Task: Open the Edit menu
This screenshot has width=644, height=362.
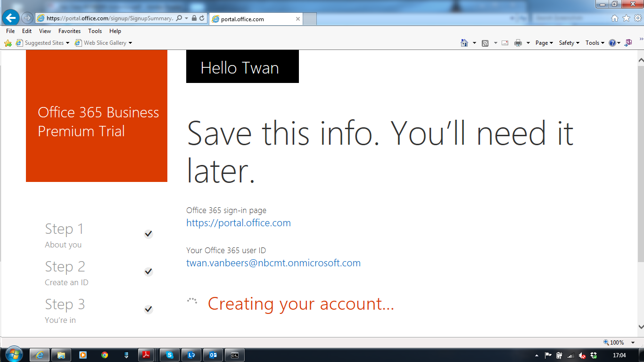Action: (27, 31)
